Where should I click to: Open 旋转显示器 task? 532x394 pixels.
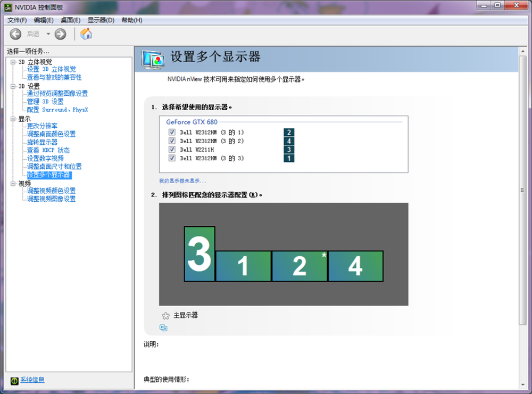pyautogui.click(x=43, y=142)
